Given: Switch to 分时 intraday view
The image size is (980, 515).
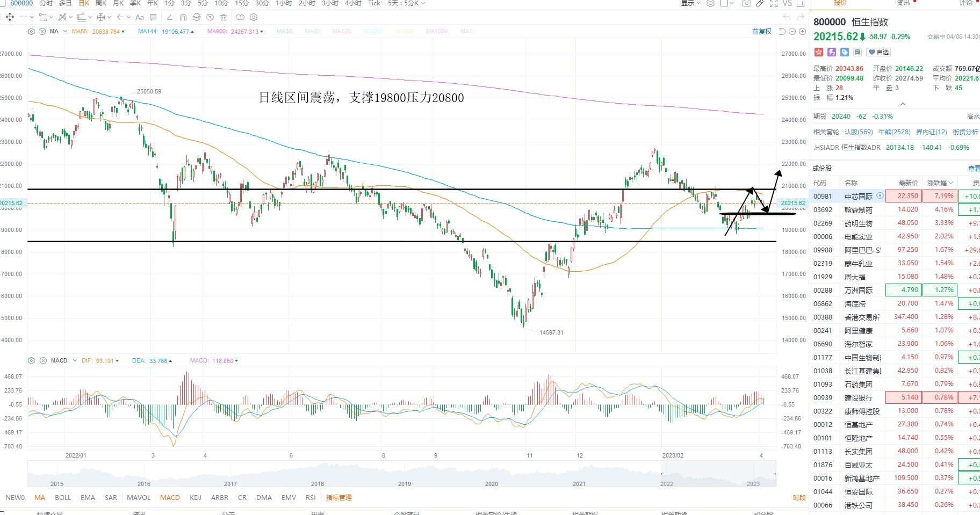Looking at the screenshot, I should click(x=46, y=3).
